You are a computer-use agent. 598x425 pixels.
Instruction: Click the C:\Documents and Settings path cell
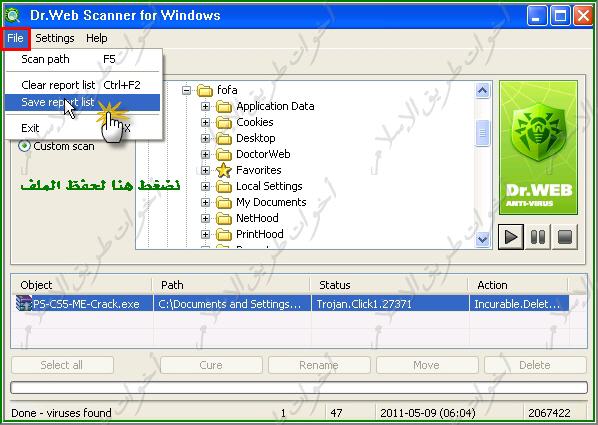pos(232,304)
